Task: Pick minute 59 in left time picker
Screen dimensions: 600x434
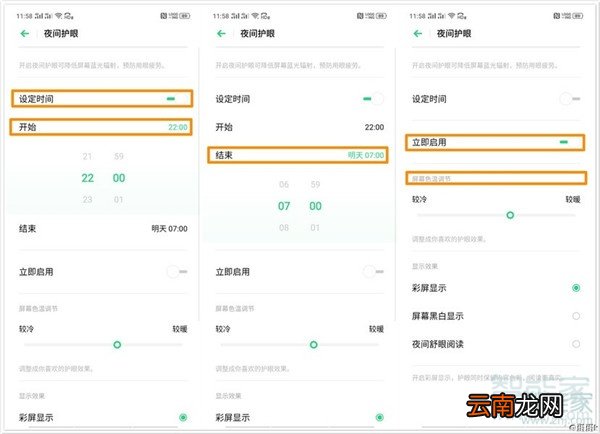Action: (119, 156)
